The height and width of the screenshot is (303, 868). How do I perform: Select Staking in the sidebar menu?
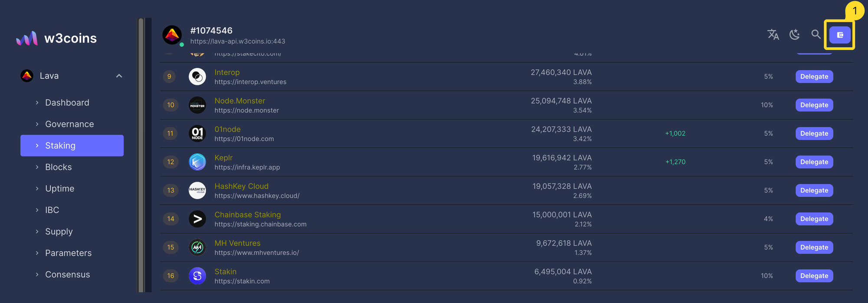[60, 146]
